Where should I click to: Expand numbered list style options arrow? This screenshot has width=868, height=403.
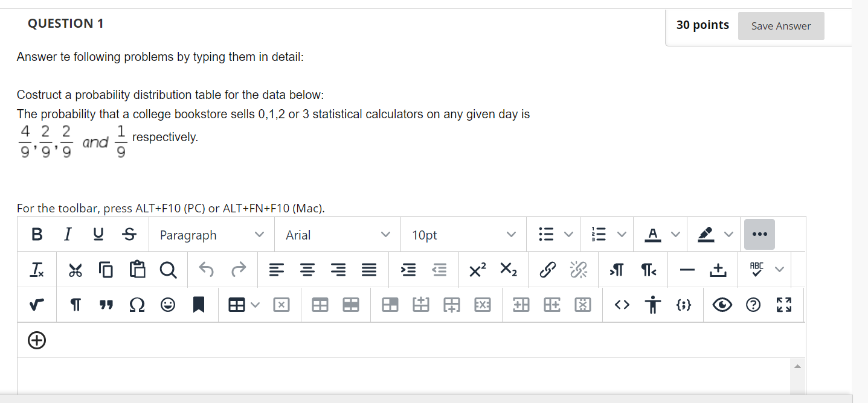622,235
